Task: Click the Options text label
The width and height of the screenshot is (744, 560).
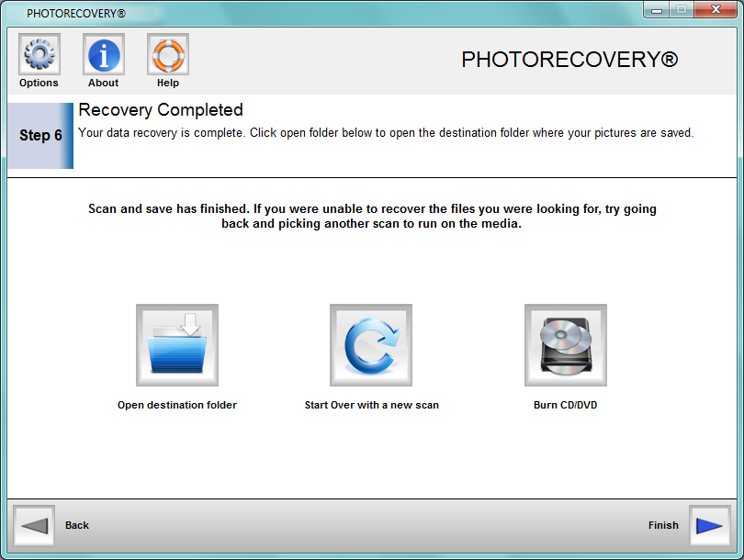Action: coord(39,83)
